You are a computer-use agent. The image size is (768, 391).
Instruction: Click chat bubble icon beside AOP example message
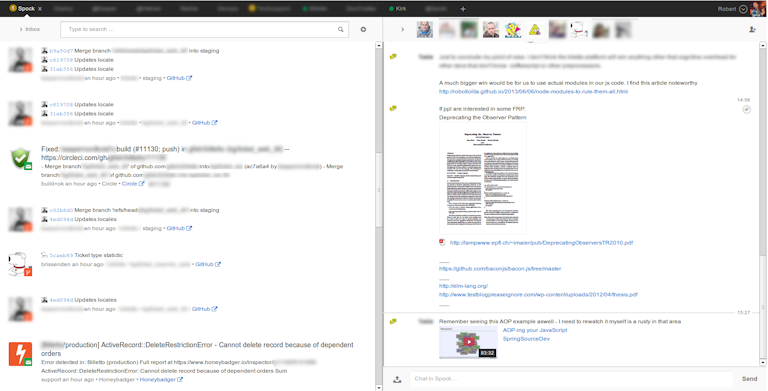pos(393,321)
